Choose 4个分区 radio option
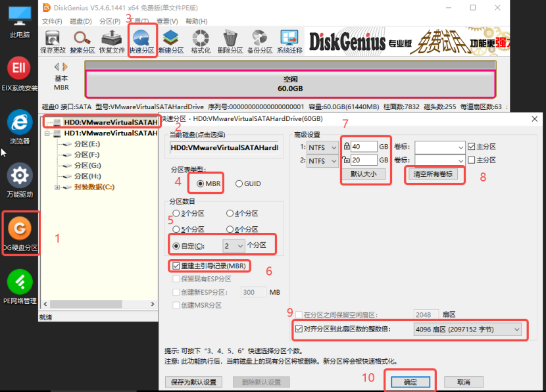 pos(242,213)
